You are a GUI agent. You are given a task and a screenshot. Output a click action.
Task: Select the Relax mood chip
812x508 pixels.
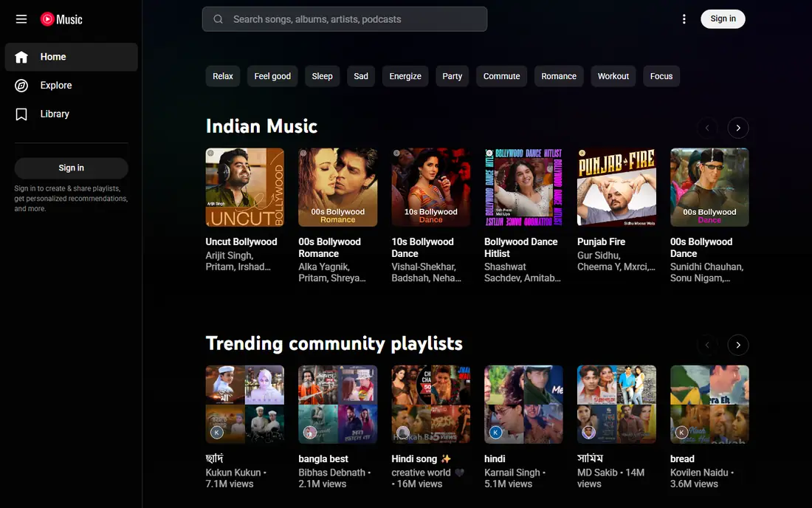click(223, 76)
